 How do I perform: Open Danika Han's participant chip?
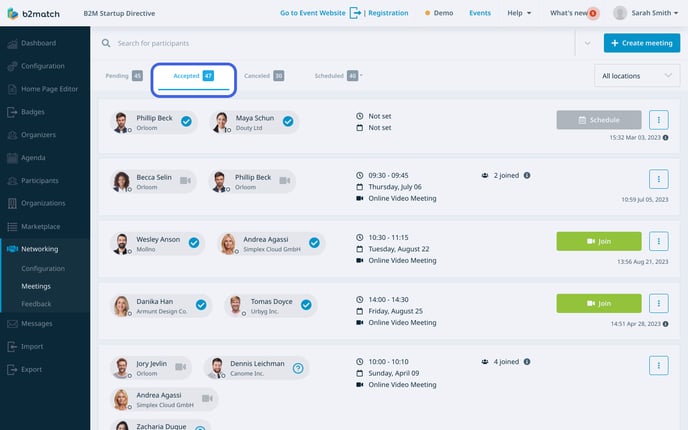coord(161,306)
